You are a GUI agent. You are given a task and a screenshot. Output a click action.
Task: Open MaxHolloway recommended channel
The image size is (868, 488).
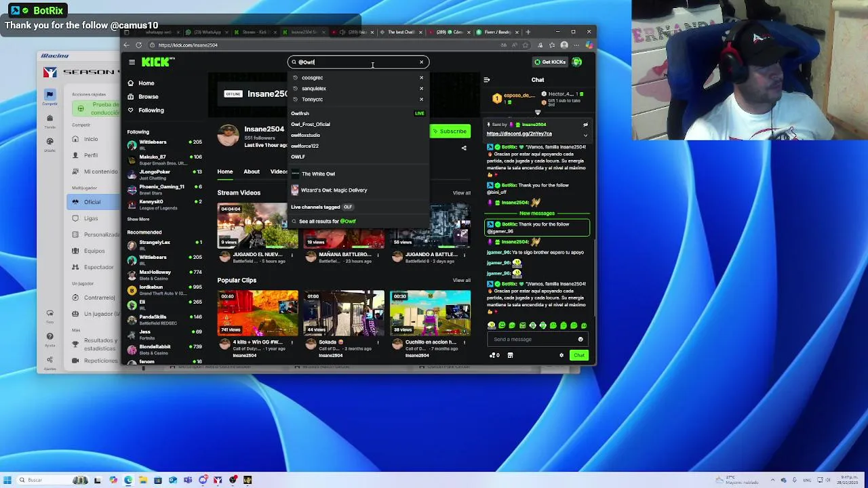pos(164,274)
